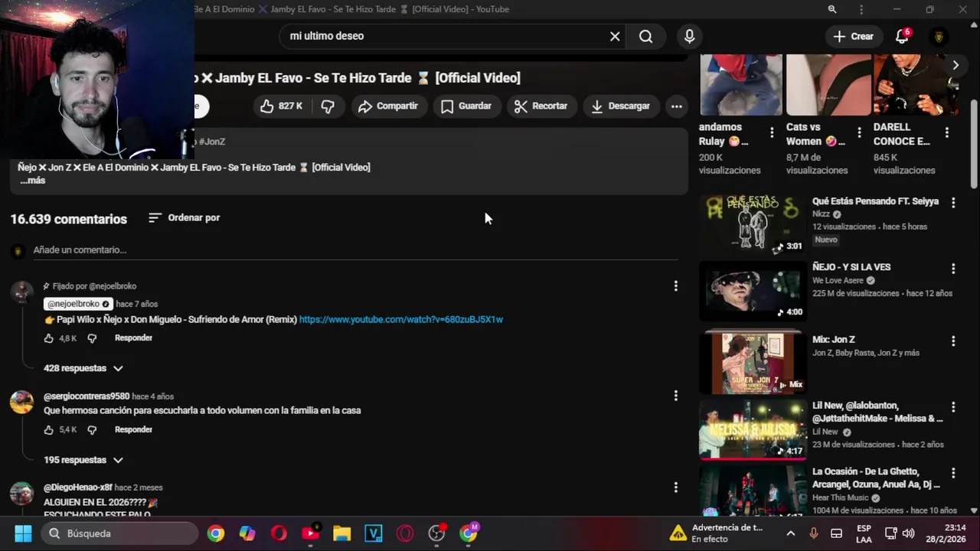980x551 pixels.
Task: Like the video (827 K)
Action: (281, 106)
